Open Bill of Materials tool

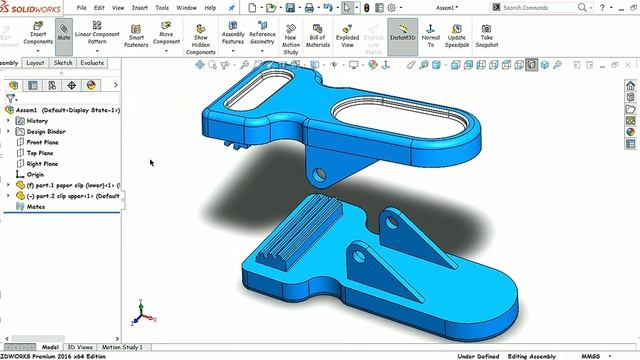coord(318,36)
